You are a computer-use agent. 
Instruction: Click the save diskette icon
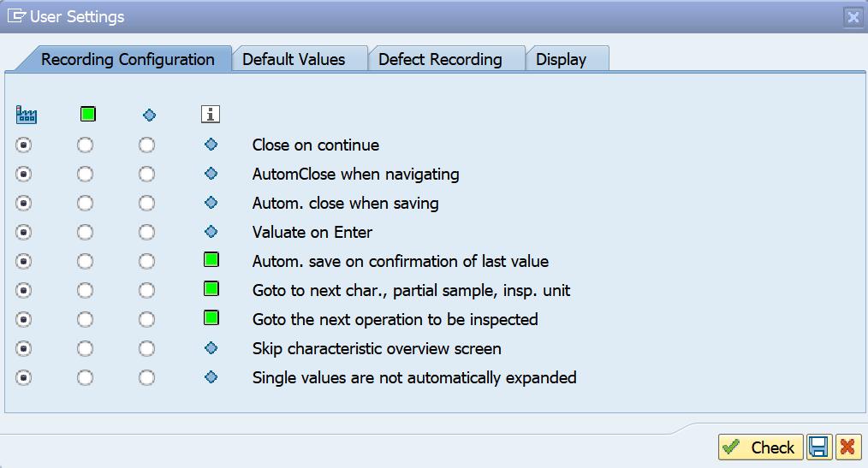(818, 447)
